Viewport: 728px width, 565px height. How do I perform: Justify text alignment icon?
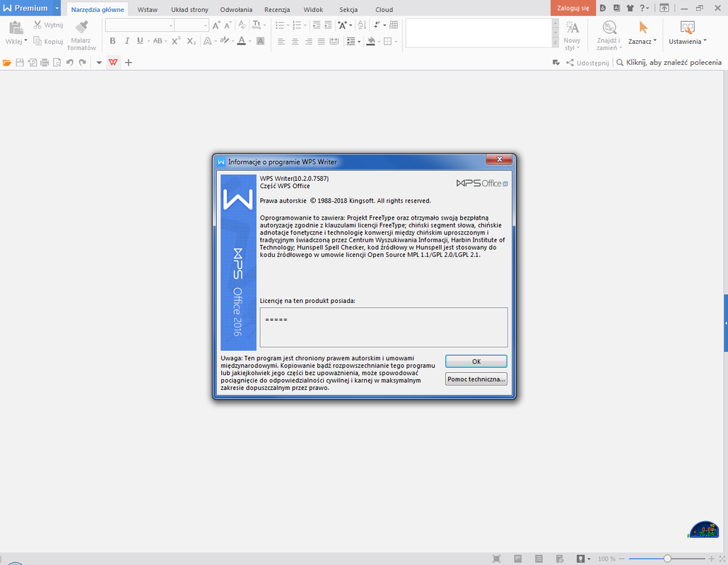point(322,41)
